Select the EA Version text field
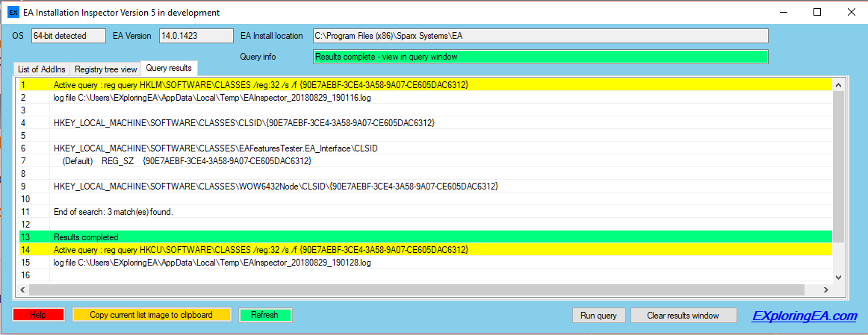 pos(196,36)
